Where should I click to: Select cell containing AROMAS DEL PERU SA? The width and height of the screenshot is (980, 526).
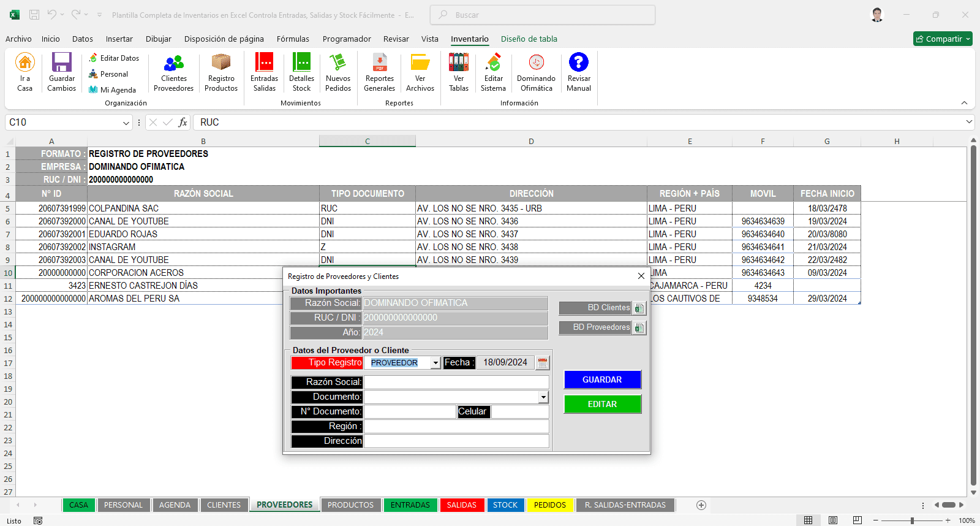coord(185,299)
